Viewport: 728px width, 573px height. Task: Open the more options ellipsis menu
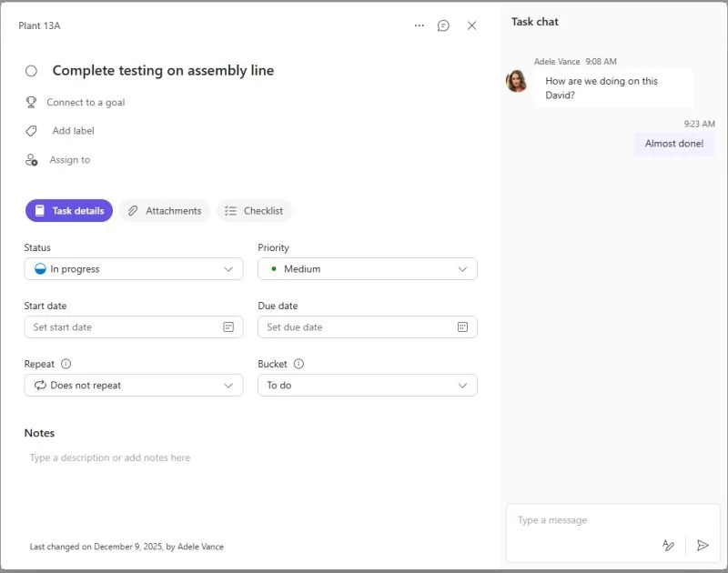pos(420,25)
